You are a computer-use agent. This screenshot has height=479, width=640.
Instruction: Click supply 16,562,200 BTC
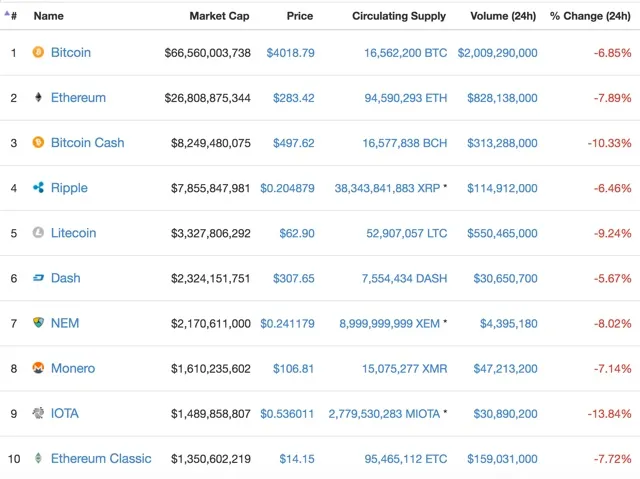point(405,53)
